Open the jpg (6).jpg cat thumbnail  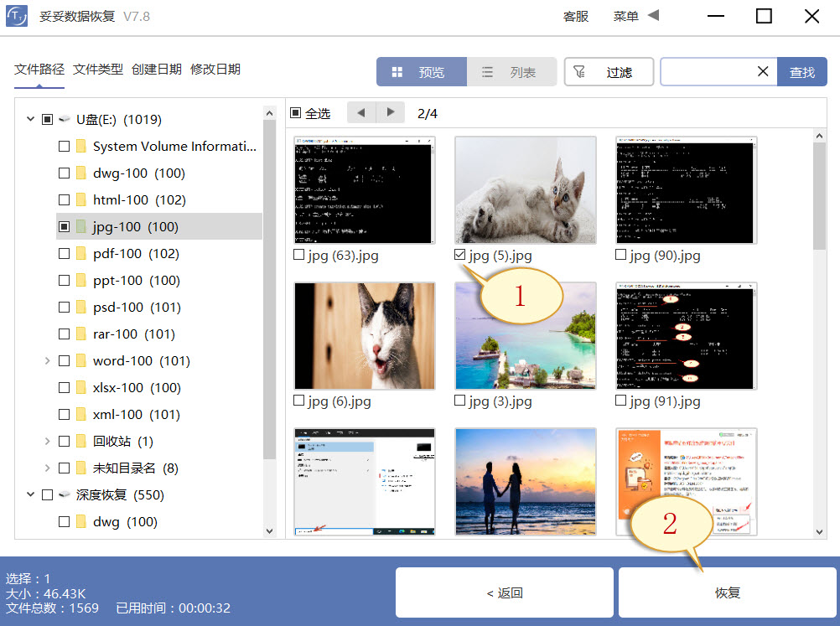364,335
